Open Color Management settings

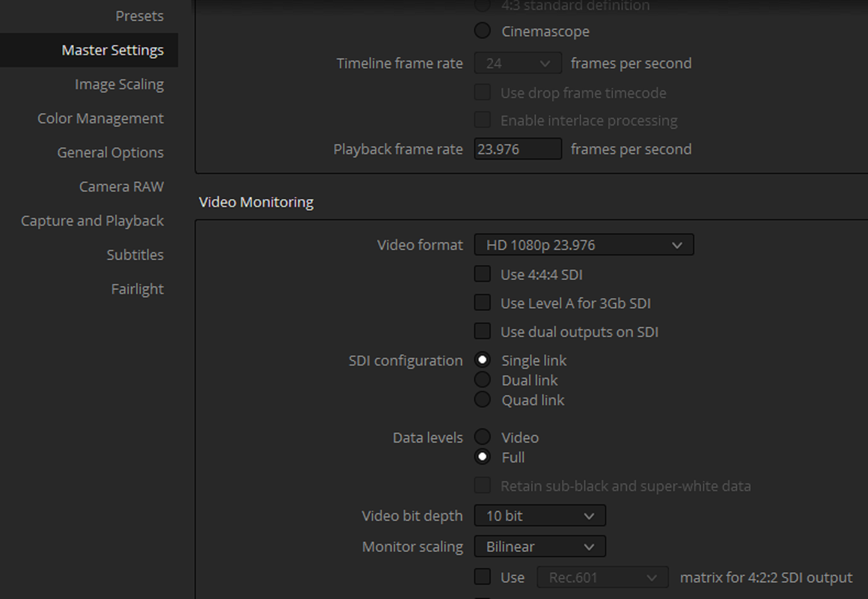[x=100, y=118]
